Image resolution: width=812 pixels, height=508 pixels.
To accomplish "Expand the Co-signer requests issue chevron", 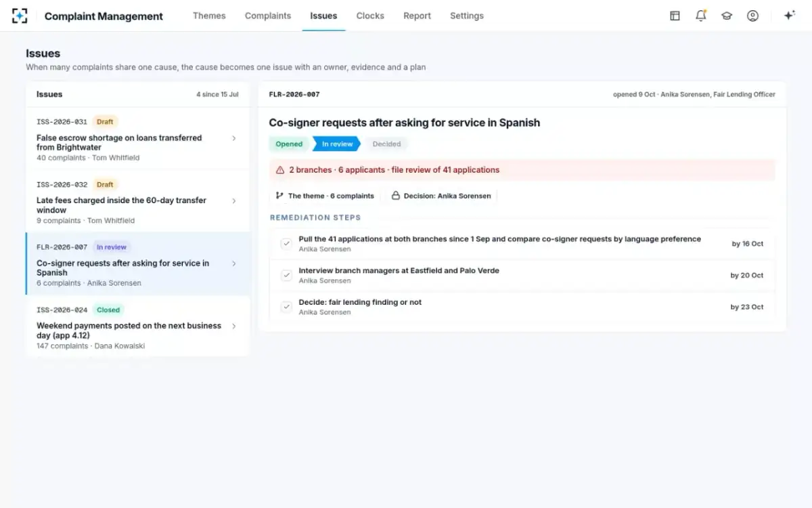I will [x=234, y=263].
